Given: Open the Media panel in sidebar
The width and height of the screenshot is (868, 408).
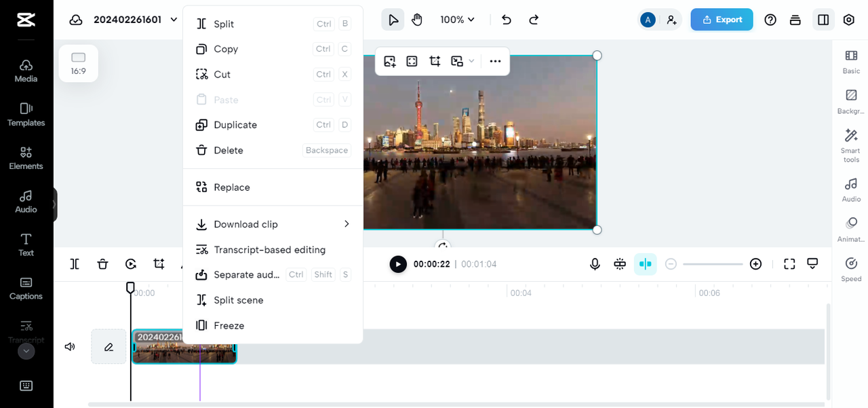Looking at the screenshot, I should pos(26,70).
